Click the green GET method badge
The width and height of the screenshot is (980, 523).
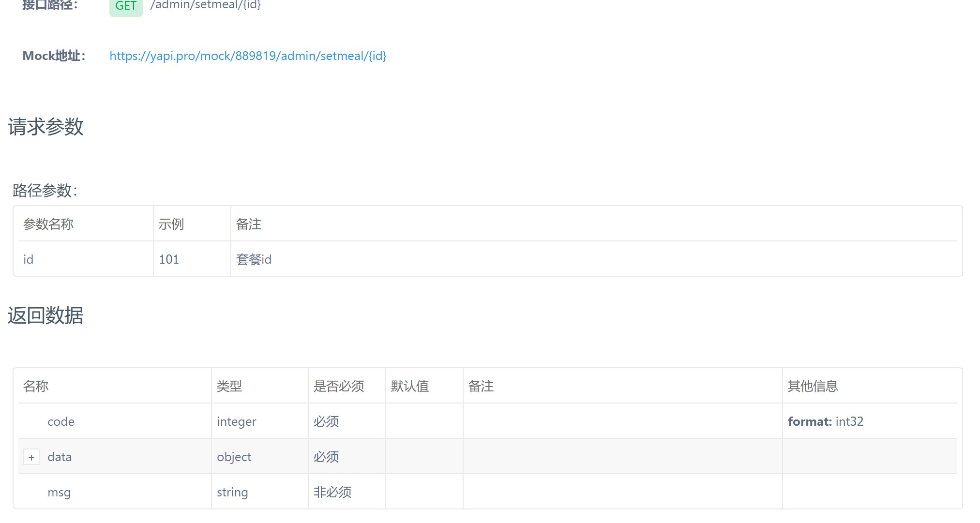(126, 6)
